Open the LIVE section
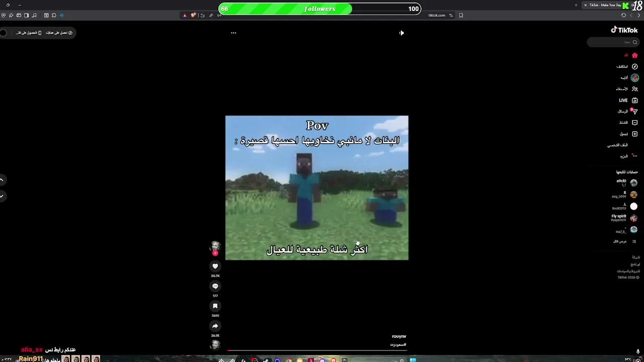The width and height of the screenshot is (644, 362). tap(628, 100)
